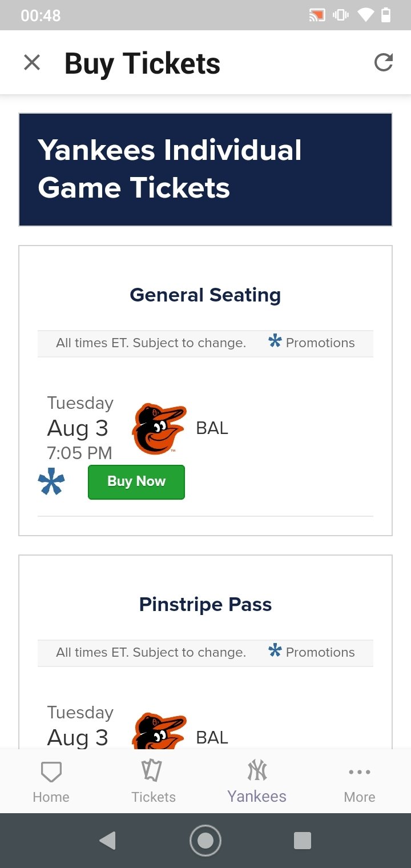
Task: Open the Home tab shield icon
Action: (x=51, y=771)
